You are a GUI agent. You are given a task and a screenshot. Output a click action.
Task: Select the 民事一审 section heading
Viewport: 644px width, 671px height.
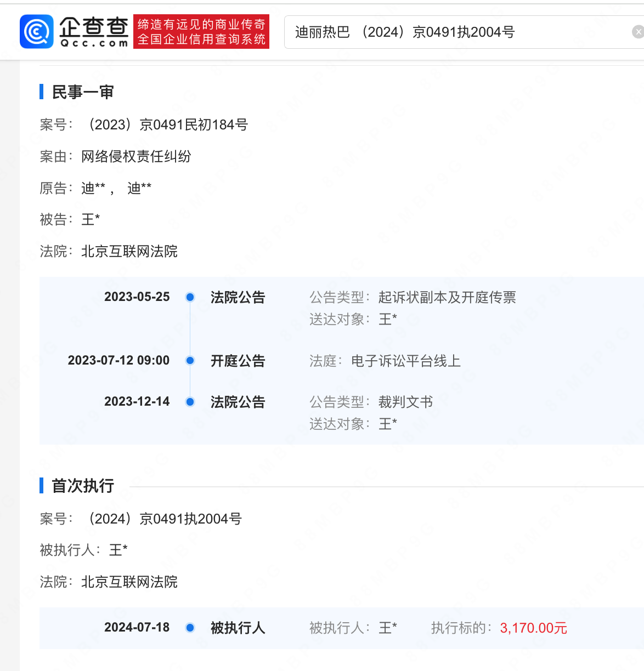tap(82, 92)
